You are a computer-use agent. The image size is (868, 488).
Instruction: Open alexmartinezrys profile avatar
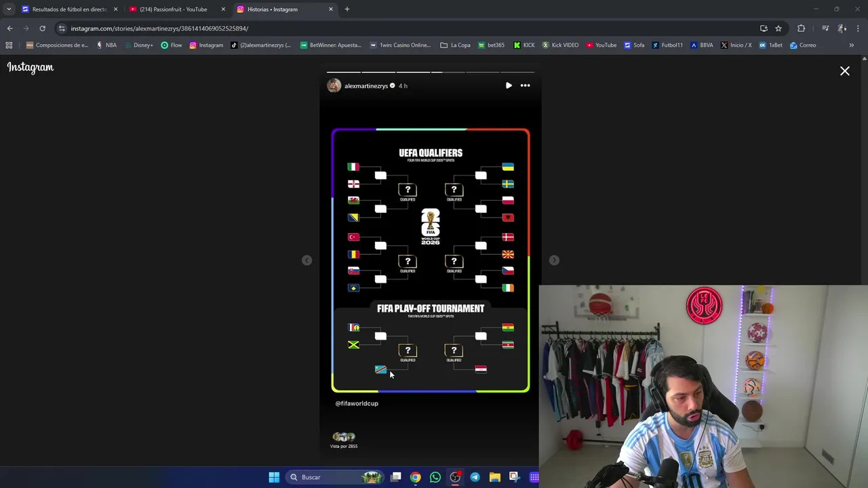334,85
